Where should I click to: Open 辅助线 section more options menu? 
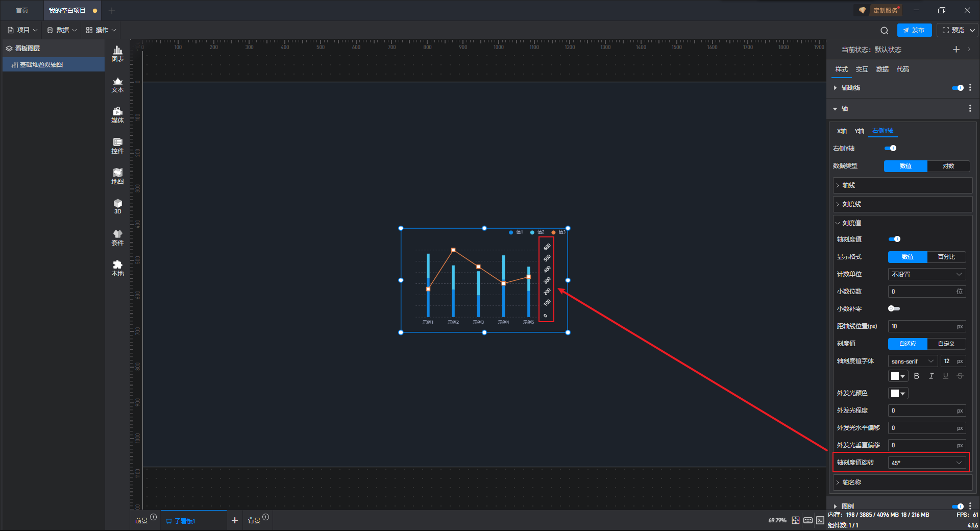click(x=970, y=88)
